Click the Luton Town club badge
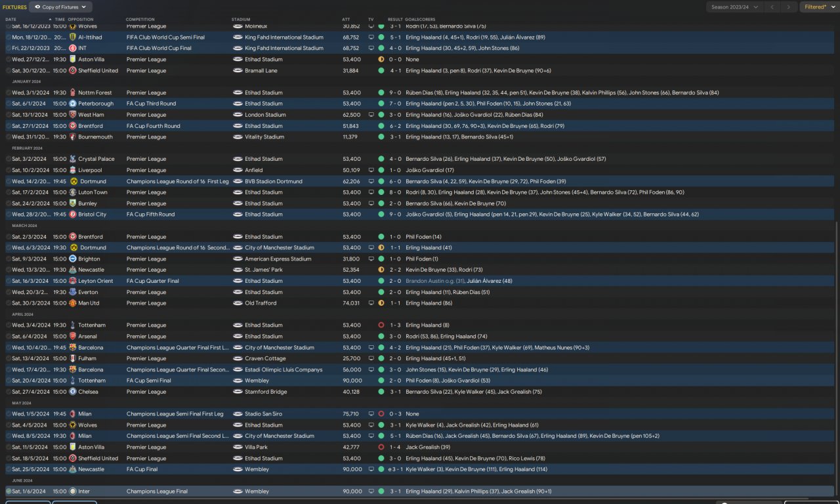 point(73,192)
